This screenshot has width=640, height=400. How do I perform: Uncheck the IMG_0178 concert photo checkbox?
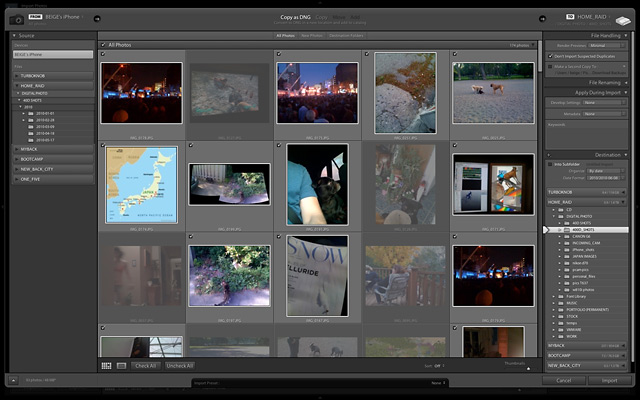103,54
